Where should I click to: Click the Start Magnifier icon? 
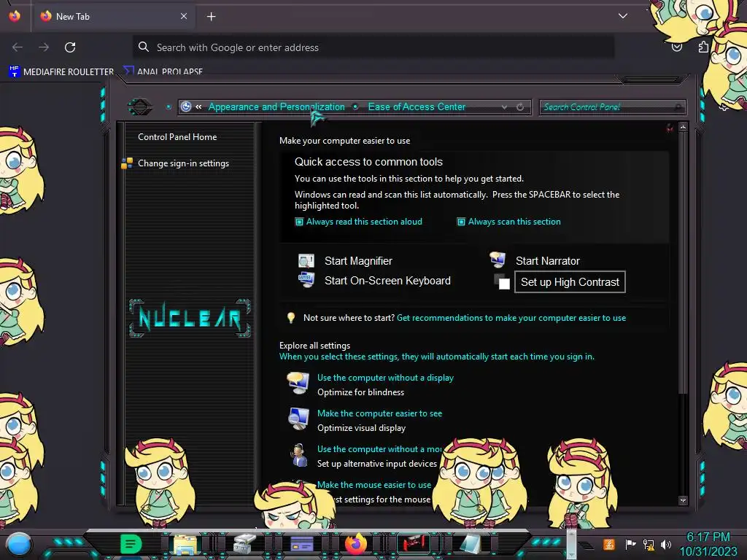coord(306,261)
